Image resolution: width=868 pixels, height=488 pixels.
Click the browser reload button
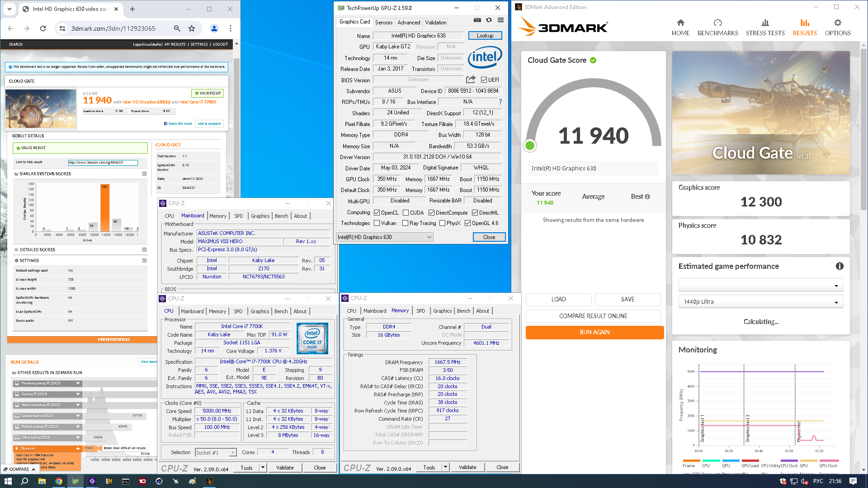43,28
